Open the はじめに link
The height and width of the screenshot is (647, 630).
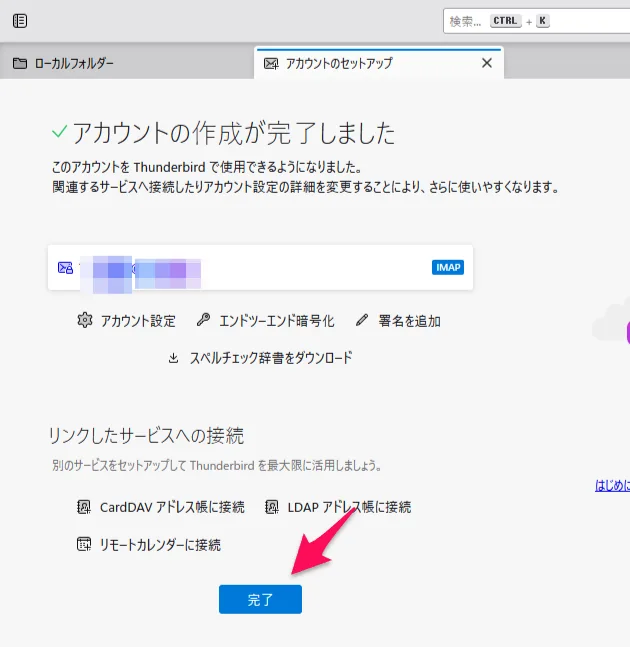tap(612, 486)
